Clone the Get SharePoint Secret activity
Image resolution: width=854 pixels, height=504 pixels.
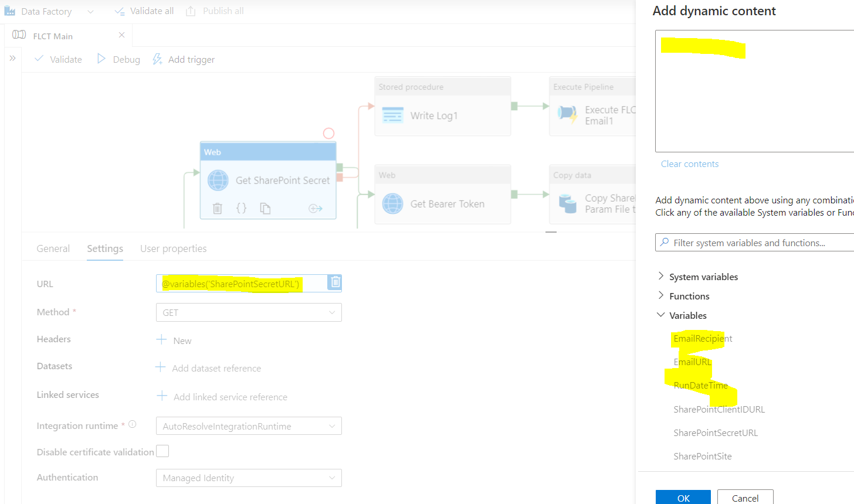[x=264, y=208]
